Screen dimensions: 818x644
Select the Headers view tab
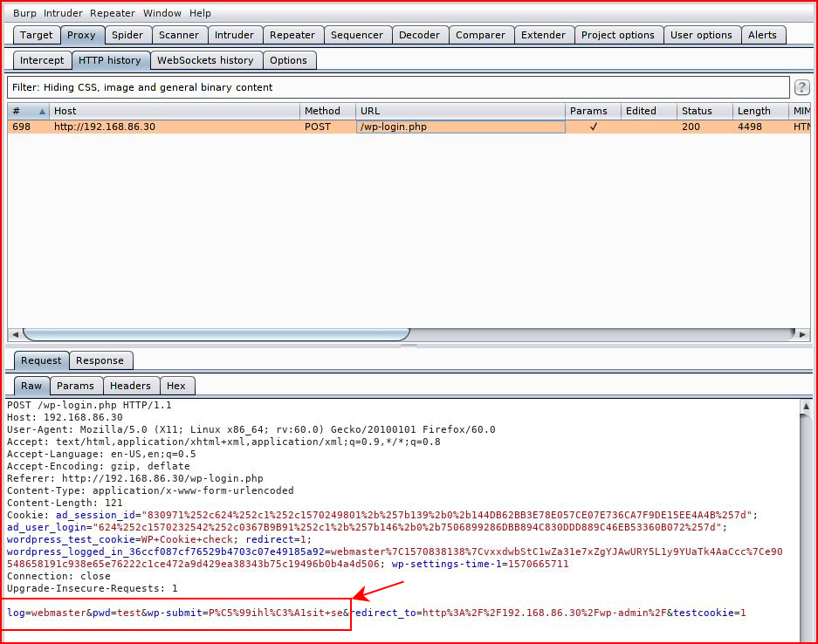[x=130, y=386]
